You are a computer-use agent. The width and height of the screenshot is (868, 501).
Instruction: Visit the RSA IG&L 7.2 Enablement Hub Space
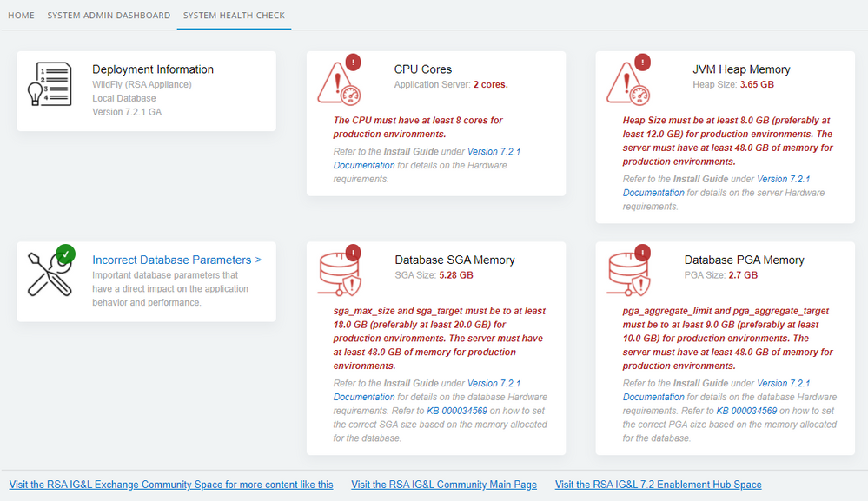pos(658,485)
